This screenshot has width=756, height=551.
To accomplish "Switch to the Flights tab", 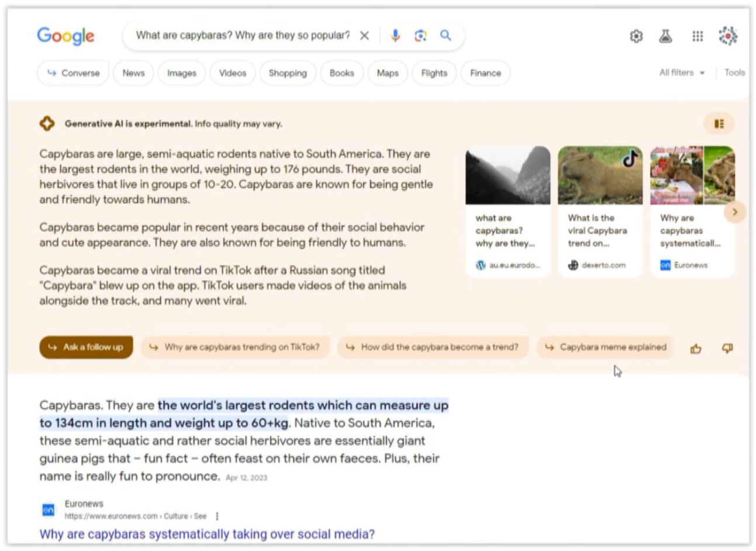I will pos(434,73).
